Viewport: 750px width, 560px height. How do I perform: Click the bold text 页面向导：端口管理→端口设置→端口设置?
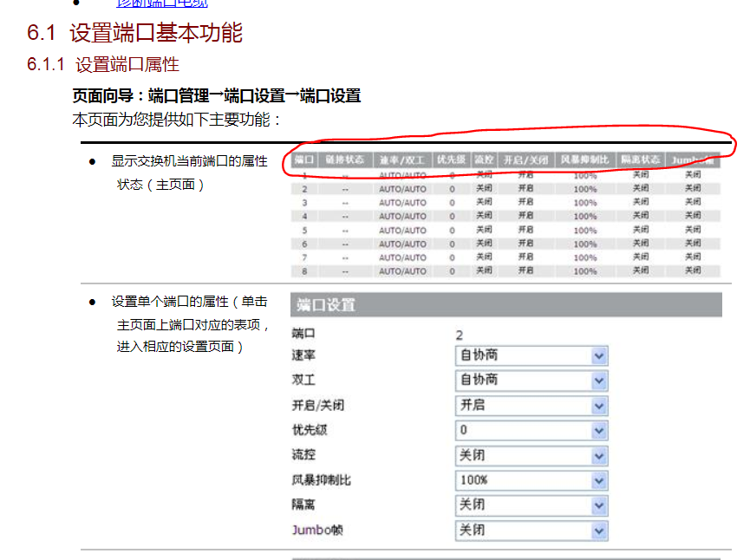point(217,96)
